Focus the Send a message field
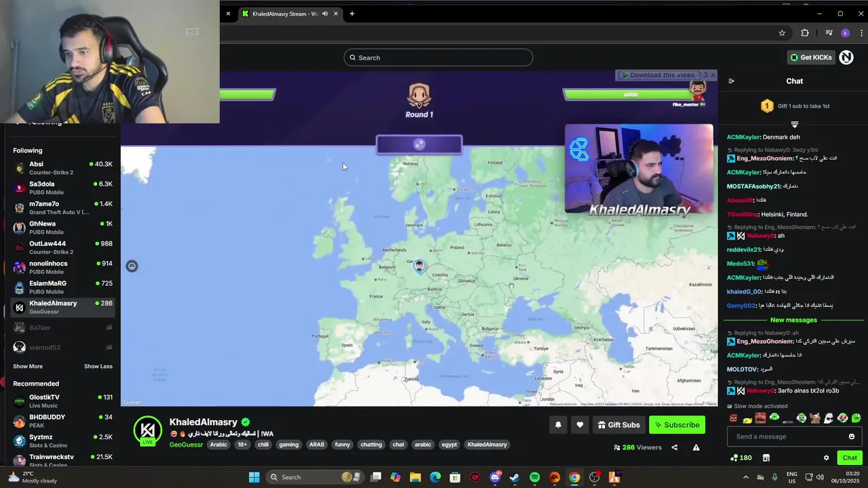 coord(794,436)
